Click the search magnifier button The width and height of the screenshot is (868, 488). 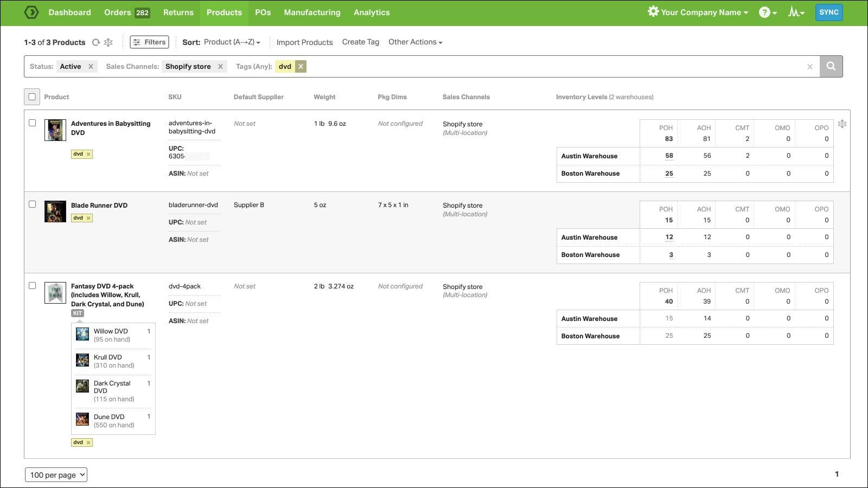click(831, 66)
